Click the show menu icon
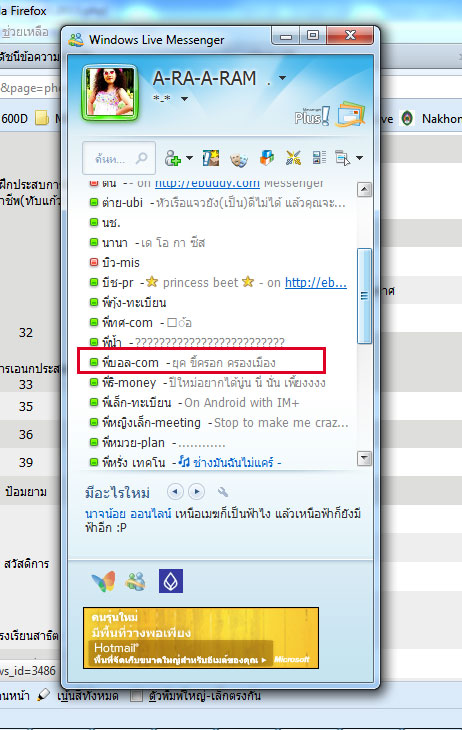The width and height of the screenshot is (462, 730). (x=343, y=158)
